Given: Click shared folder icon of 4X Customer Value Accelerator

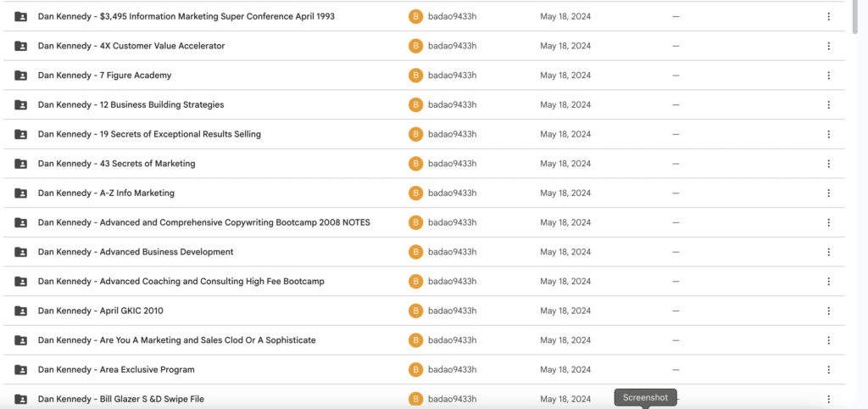Looking at the screenshot, I should pos(20,46).
